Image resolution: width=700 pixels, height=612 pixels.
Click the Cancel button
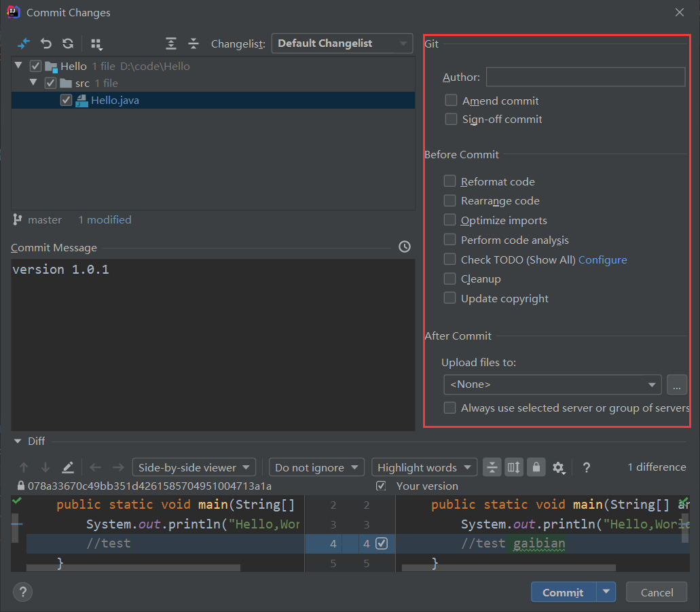657,592
